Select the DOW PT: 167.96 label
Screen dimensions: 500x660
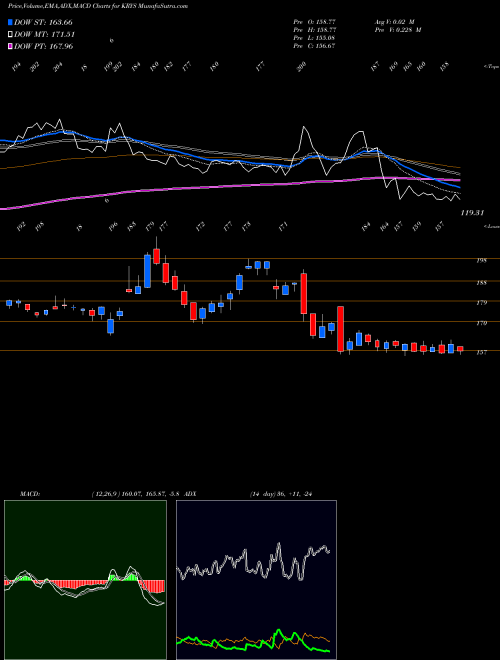coord(44,46)
